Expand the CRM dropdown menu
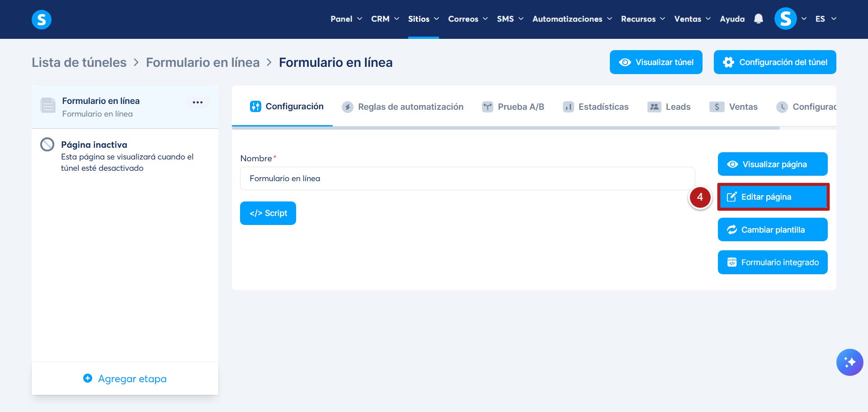The height and width of the screenshot is (412, 868). 385,19
